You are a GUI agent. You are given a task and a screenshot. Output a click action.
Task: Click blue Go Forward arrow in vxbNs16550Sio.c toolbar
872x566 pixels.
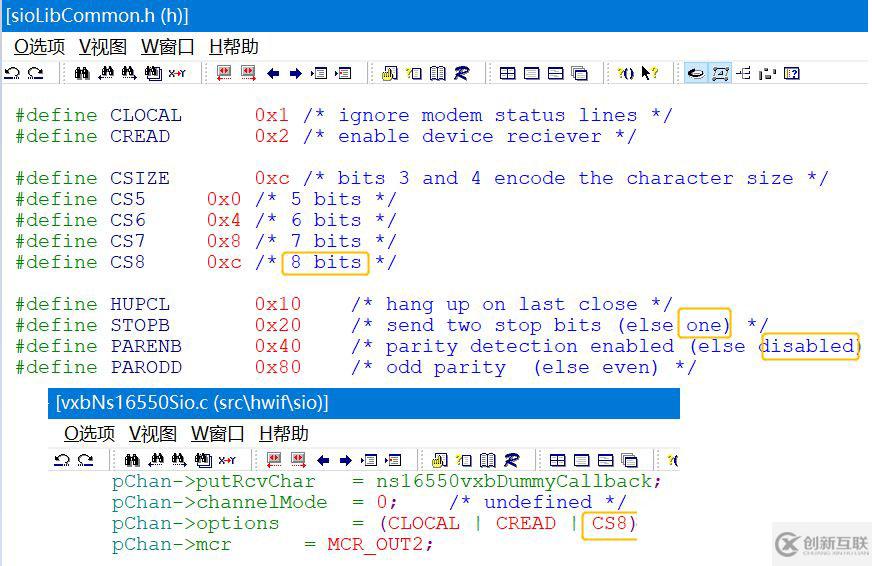345,460
